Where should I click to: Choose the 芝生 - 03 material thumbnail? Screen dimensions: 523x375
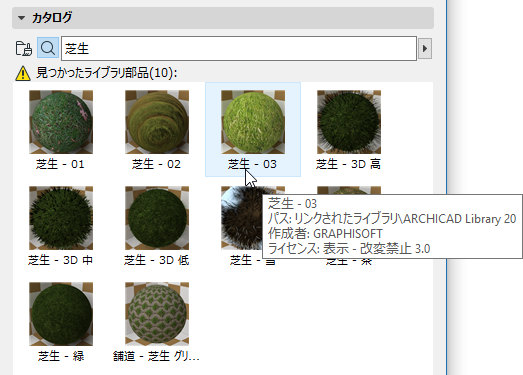pos(253,122)
